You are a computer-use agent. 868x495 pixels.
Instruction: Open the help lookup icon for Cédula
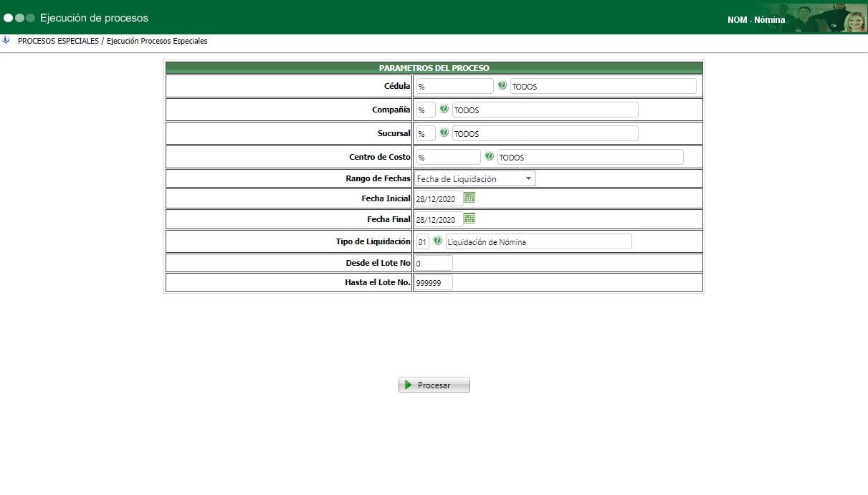click(502, 85)
